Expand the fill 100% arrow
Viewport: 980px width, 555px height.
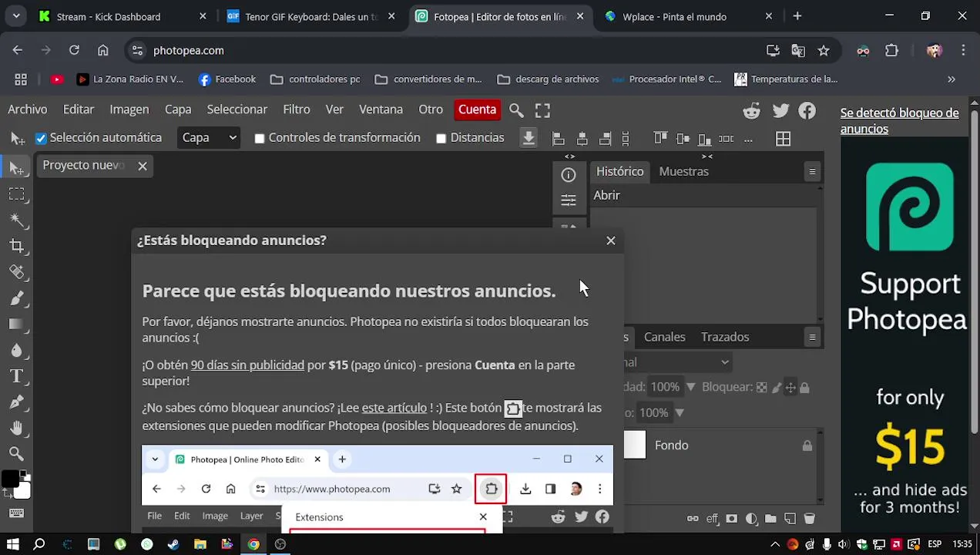pos(679,412)
